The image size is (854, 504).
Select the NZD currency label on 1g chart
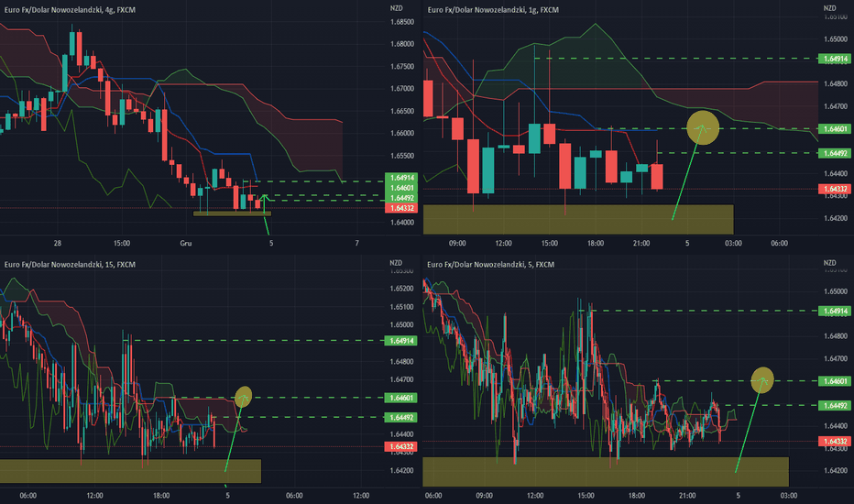(829, 8)
